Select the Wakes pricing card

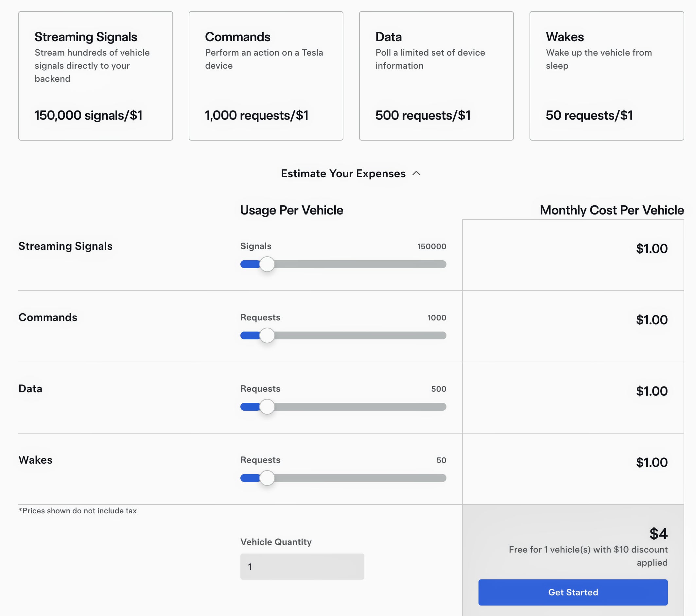pyautogui.click(x=606, y=76)
